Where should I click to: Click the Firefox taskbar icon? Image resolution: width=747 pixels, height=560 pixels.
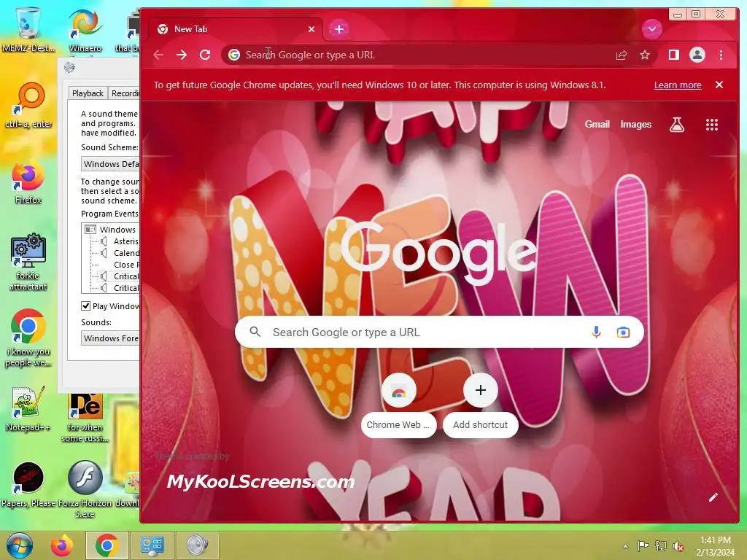(x=63, y=545)
